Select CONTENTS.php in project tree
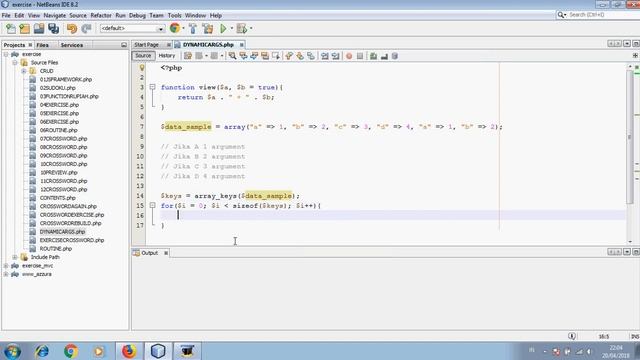This screenshot has width=640, height=360. 58,198
